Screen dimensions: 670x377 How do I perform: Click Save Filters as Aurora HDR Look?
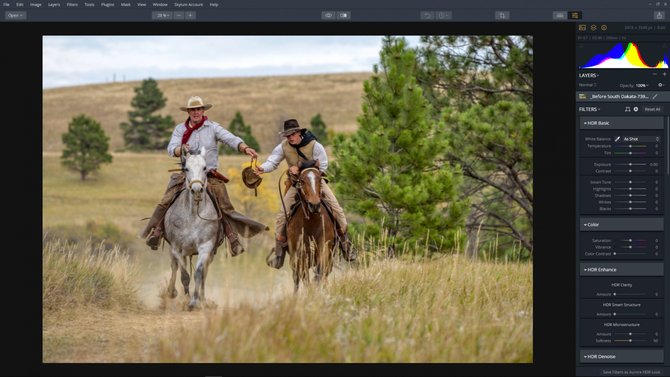(631, 372)
